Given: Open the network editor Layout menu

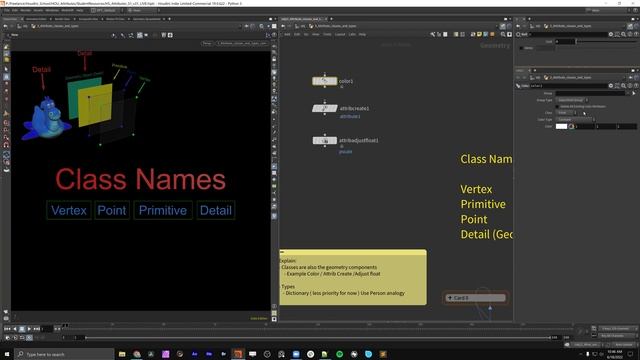Looking at the screenshot, I should 340,34.
